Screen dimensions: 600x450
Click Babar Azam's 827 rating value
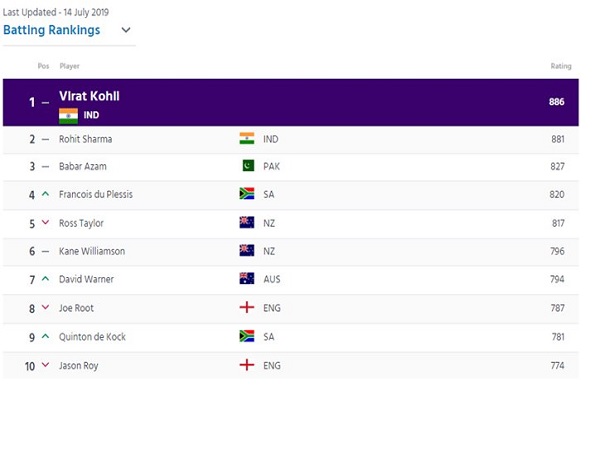(557, 166)
